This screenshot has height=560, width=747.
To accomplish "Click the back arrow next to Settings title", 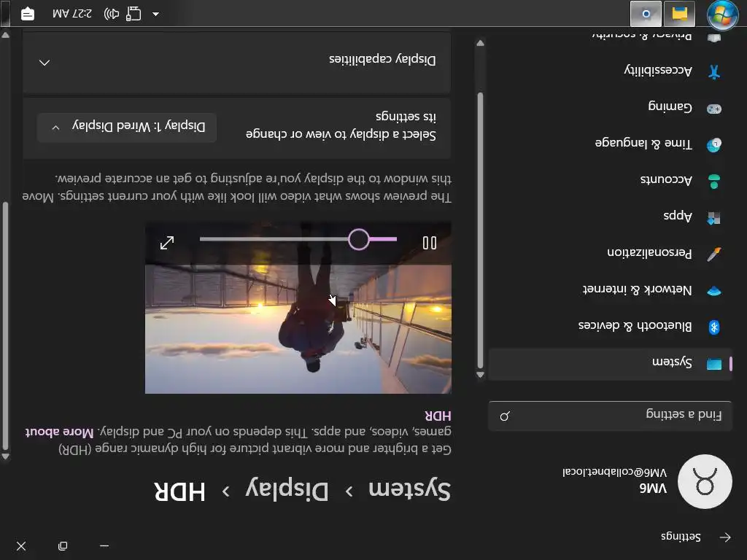I will 725,537.
